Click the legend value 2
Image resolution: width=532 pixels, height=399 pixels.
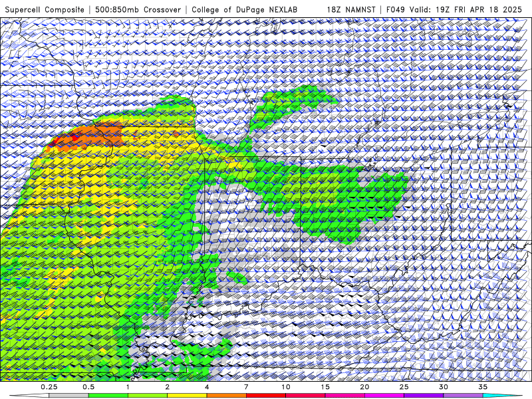[168, 387]
